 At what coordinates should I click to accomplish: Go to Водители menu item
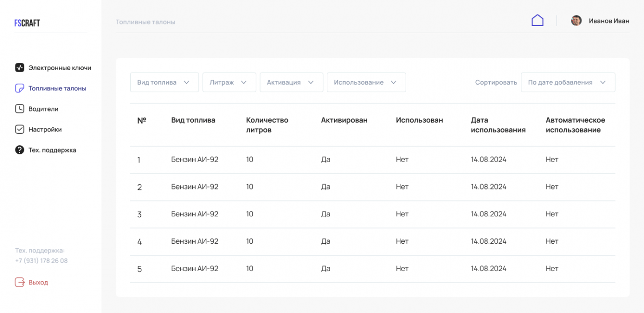click(x=43, y=109)
